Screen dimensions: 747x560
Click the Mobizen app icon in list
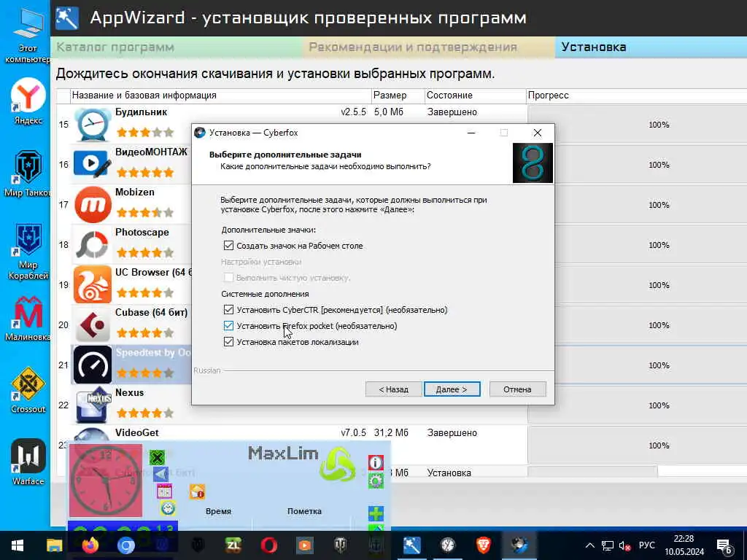pos(93,205)
